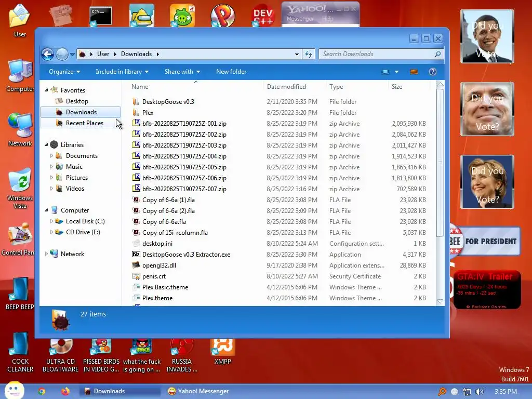Click the scrollbar up arrow
The image size is (532, 399).
pos(440,84)
